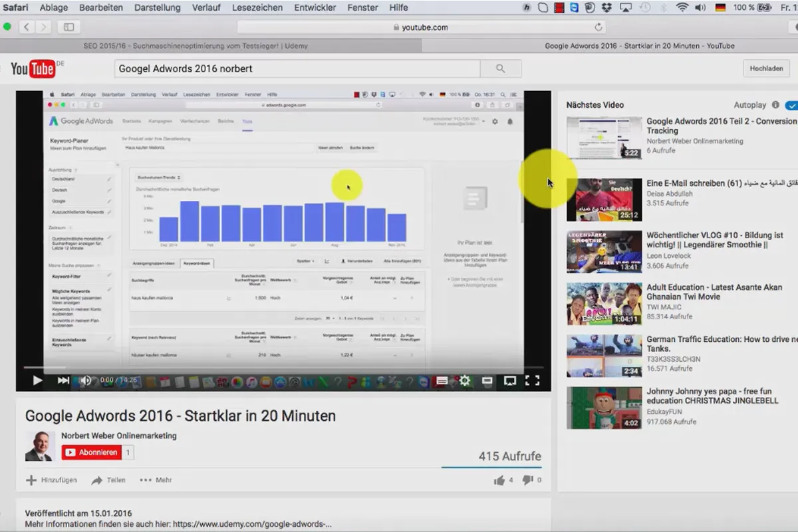Image resolution: width=798 pixels, height=532 pixels.
Task: Reload page with address bar icon
Action: pyautogui.click(x=598, y=27)
